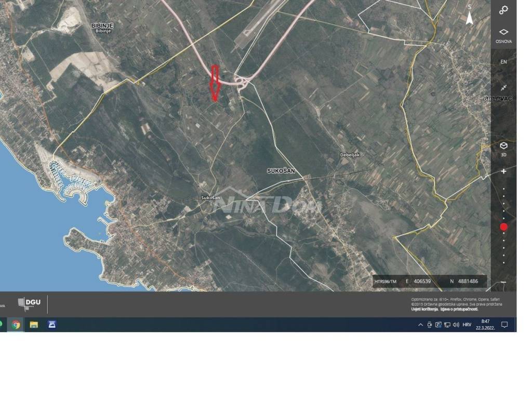Click the DGU logo
Viewport: 532px width, 399px height.
pyautogui.click(x=29, y=303)
